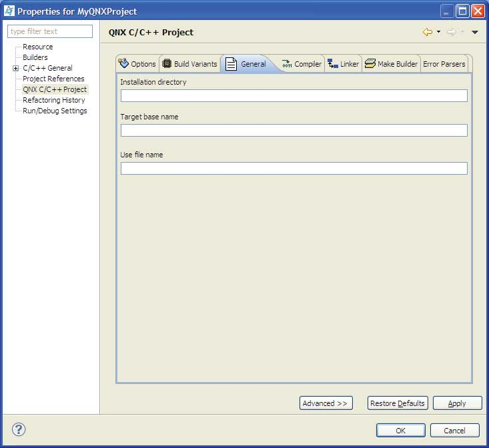Click the help question mark icon
The width and height of the screenshot is (489, 448).
coord(19,429)
